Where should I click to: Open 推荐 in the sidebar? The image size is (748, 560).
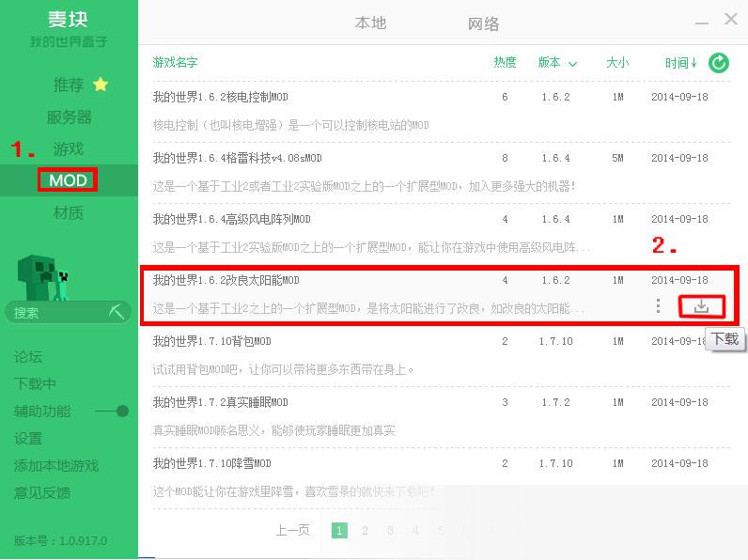[x=69, y=85]
